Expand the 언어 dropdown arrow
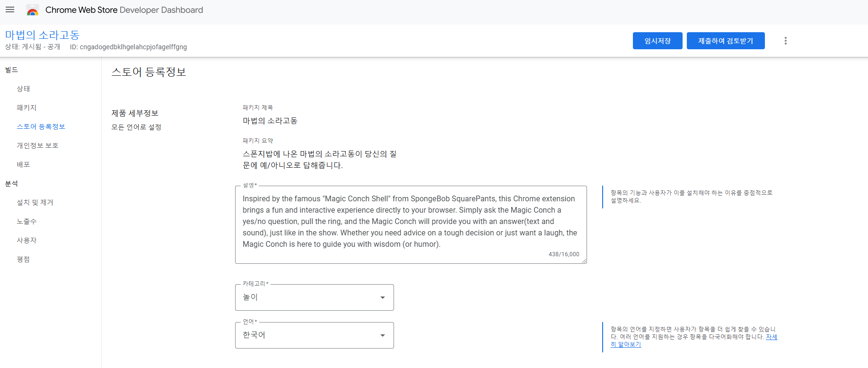 coord(383,335)
